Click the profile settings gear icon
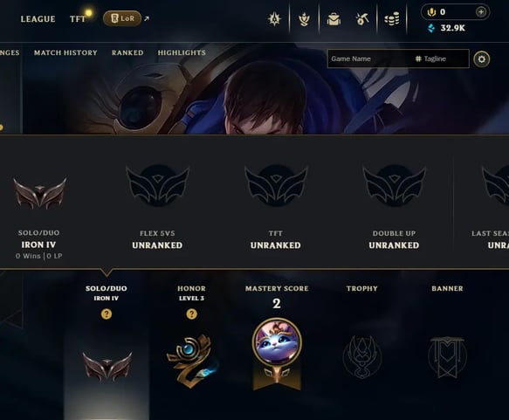 [x=481, y=59]
